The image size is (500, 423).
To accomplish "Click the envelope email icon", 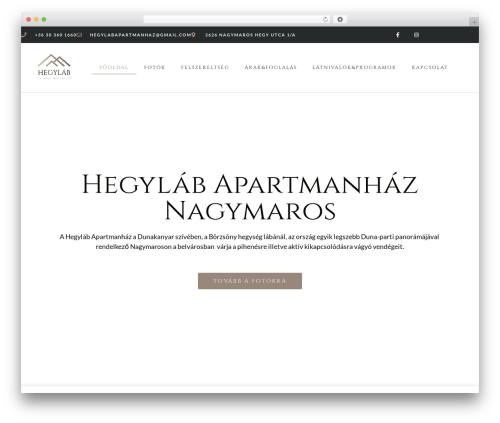I will 79,35.
